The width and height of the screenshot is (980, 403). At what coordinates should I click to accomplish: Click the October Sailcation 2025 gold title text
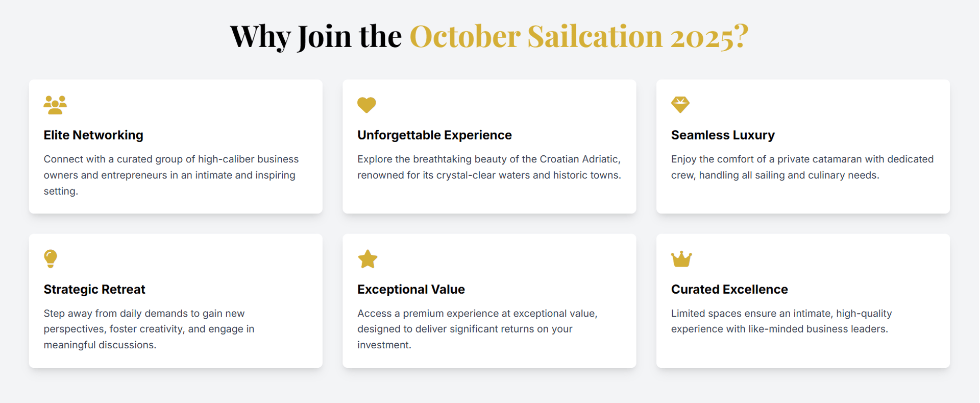(579, 36)
